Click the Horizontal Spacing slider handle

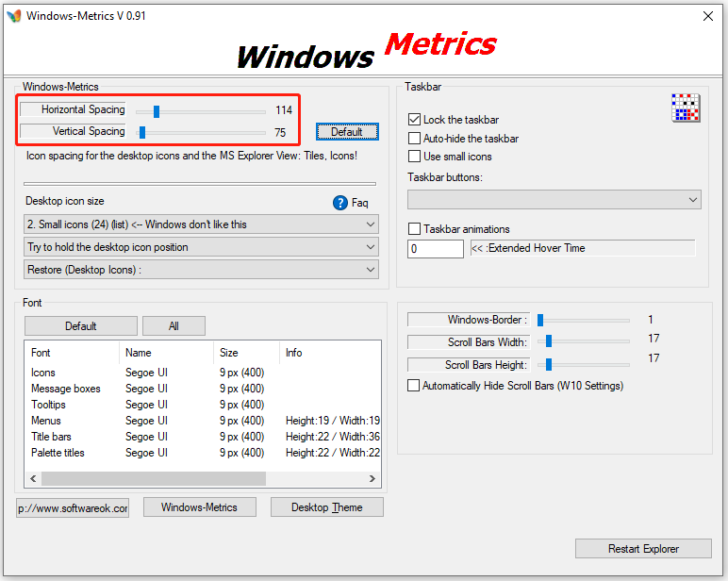(157, 110)
